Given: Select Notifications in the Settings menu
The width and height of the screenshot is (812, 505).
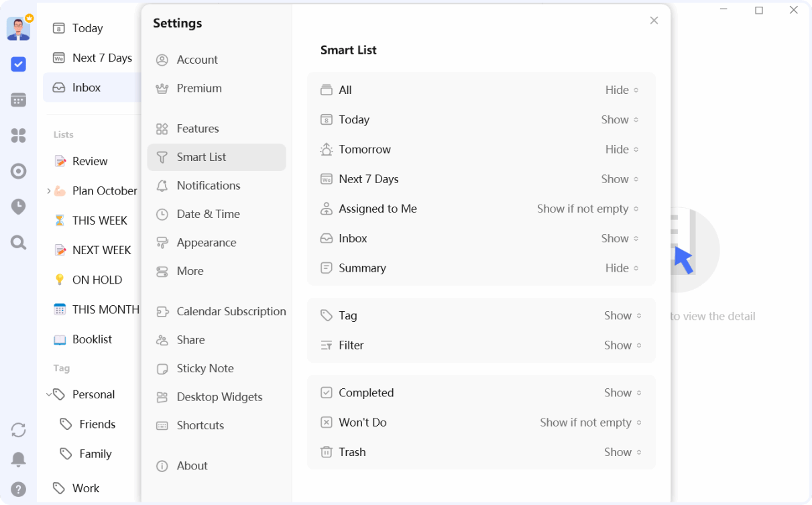Looking at the screenshot, I should 208,185.
